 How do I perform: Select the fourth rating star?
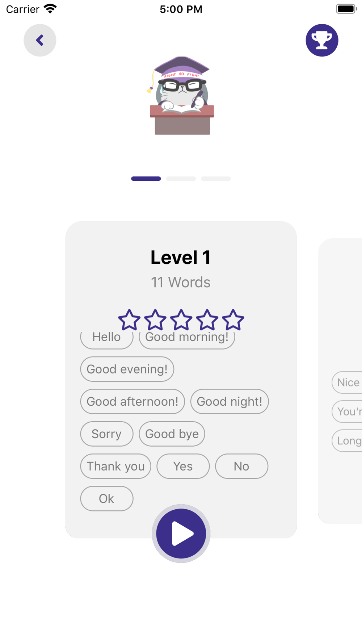pyautogui.click(x=207, y=320)
